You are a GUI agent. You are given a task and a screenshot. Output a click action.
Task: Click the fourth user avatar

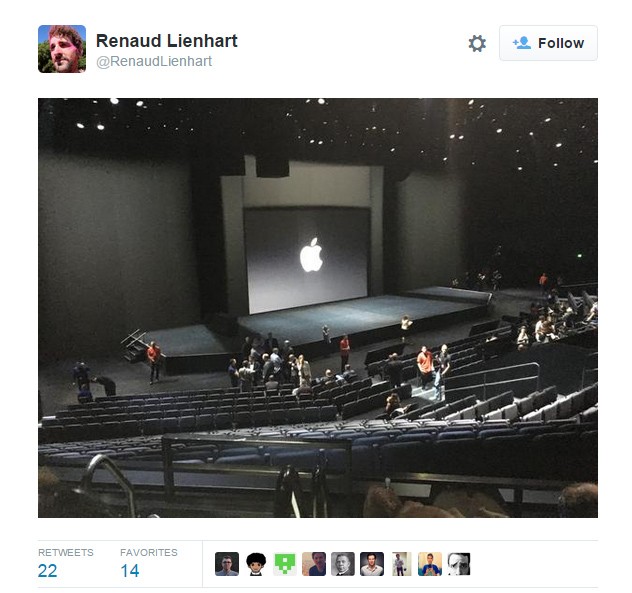314,564
